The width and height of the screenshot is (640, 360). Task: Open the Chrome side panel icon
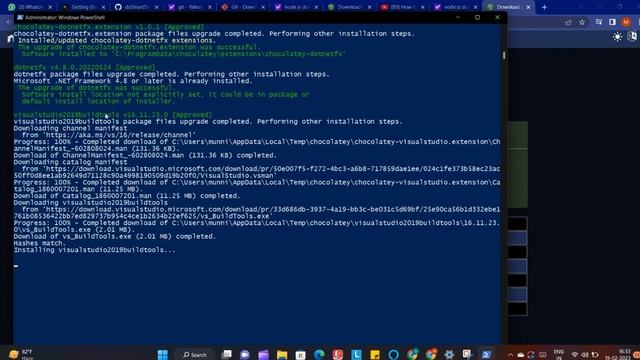[x=612, y=22]
